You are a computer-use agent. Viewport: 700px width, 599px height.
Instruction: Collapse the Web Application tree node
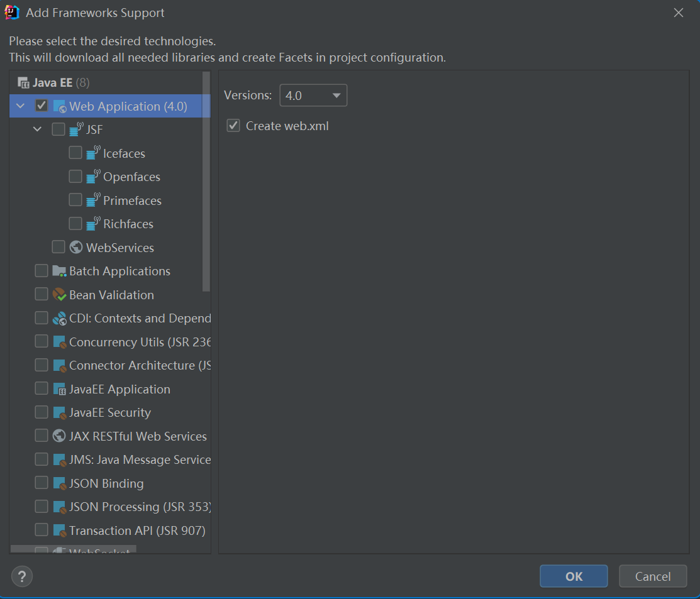[x=19, y=106]
